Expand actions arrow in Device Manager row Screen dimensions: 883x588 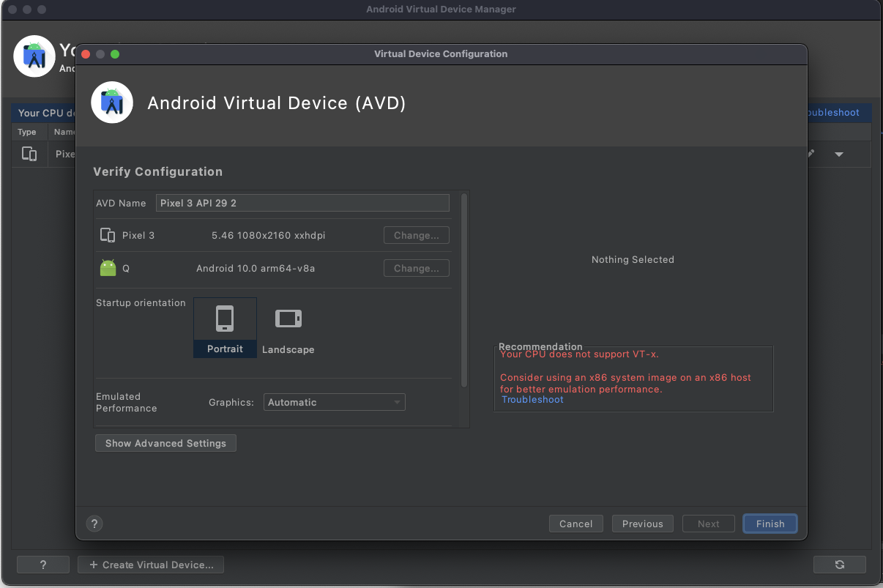tap(839, 155)
